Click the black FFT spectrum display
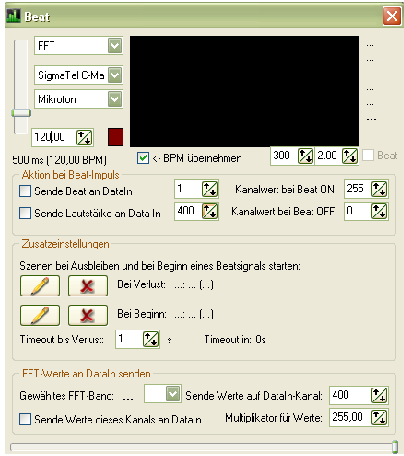Screen dimensions: 404x456 pyautogui.click(x=244, y=91)
